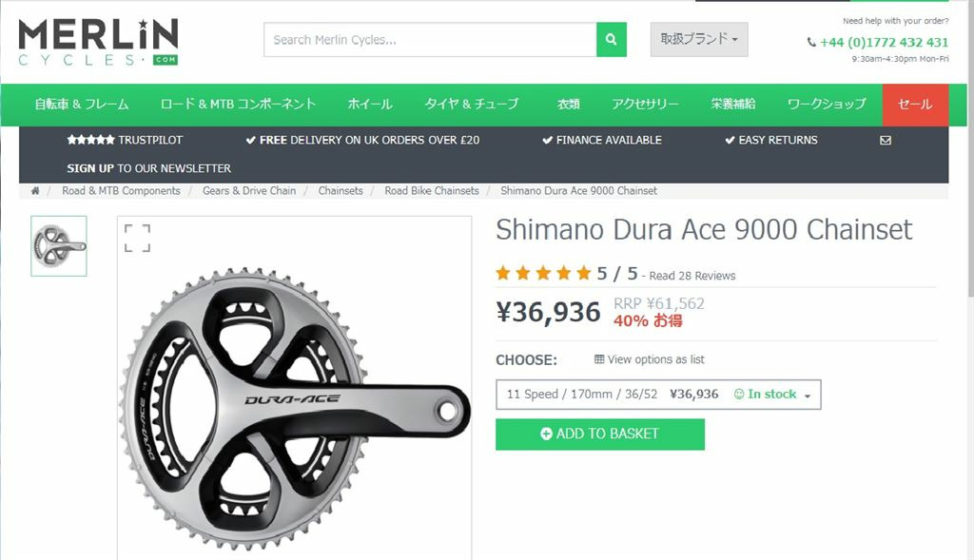This screenshot has height=560, width=974.
Task: Focus the Search Merlin Cycles field
Action: click(430, 40)
